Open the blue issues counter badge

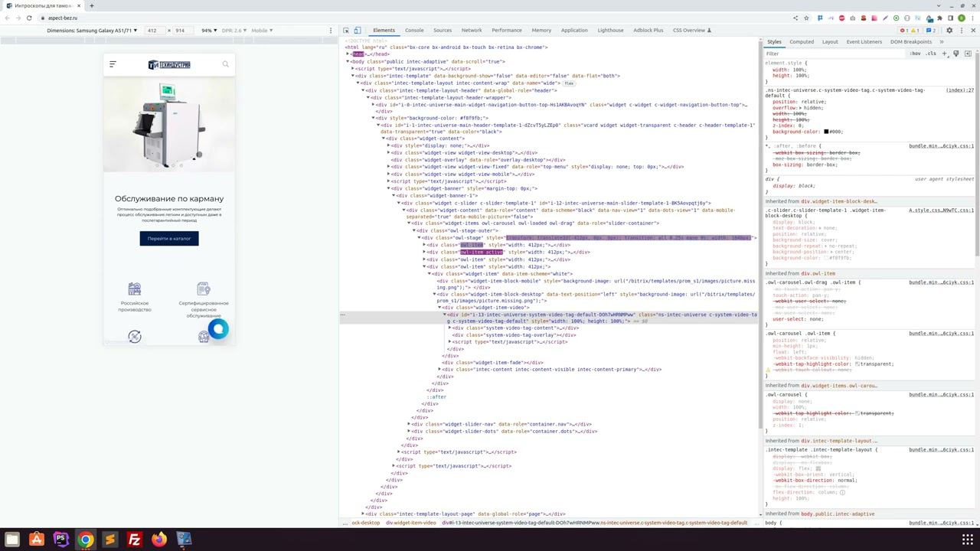point(930,31)
